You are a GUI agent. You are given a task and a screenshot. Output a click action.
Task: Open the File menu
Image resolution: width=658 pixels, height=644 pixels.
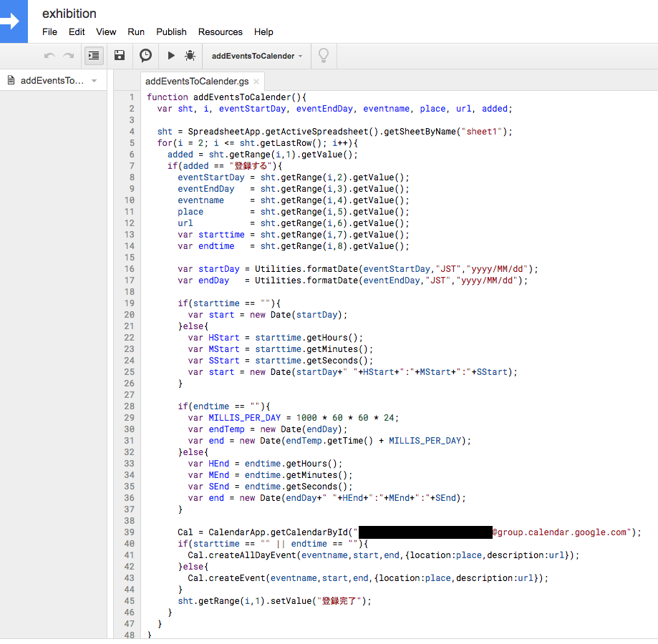(49, 32)
